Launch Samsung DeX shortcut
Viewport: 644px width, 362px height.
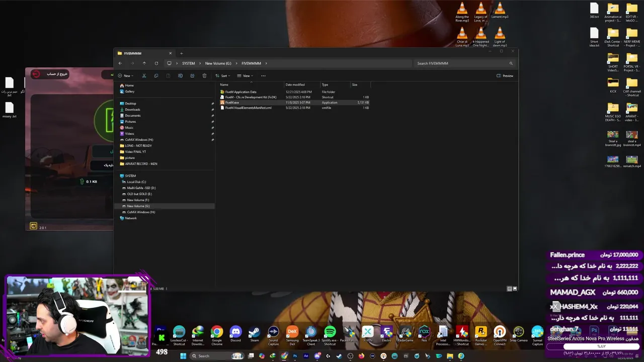click(292, 335)
